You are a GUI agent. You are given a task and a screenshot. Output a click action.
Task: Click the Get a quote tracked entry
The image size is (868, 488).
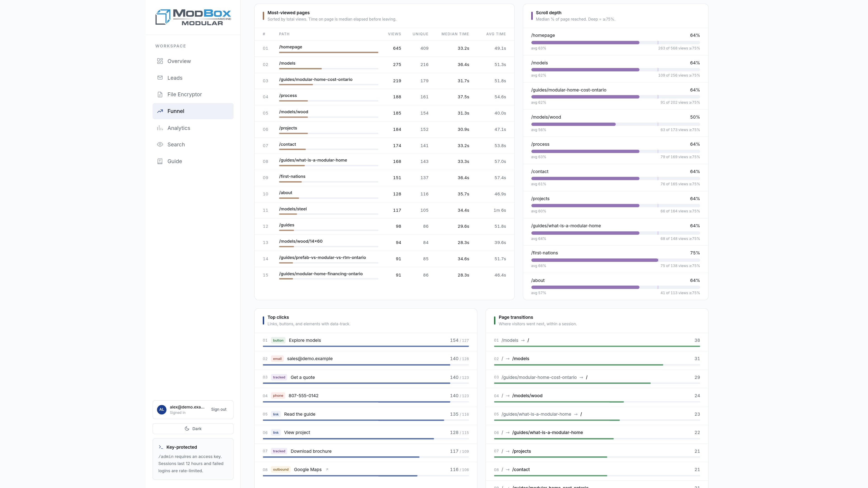click(366, 379)
